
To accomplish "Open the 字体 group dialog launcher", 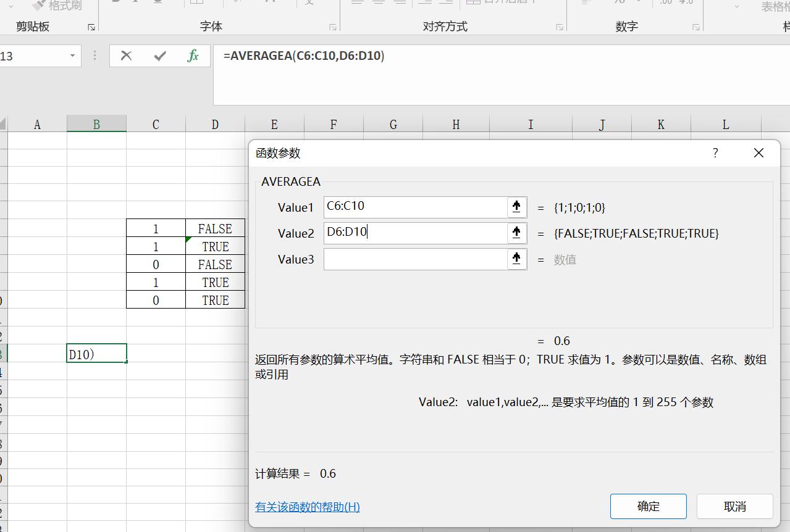I will (333, 27).
